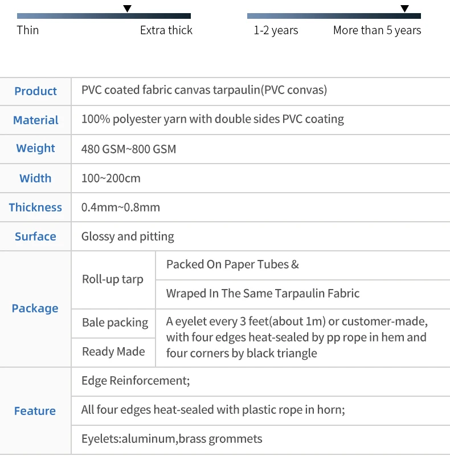
Task: Click the black triangle marker on thickness scale
Action: 128,9
